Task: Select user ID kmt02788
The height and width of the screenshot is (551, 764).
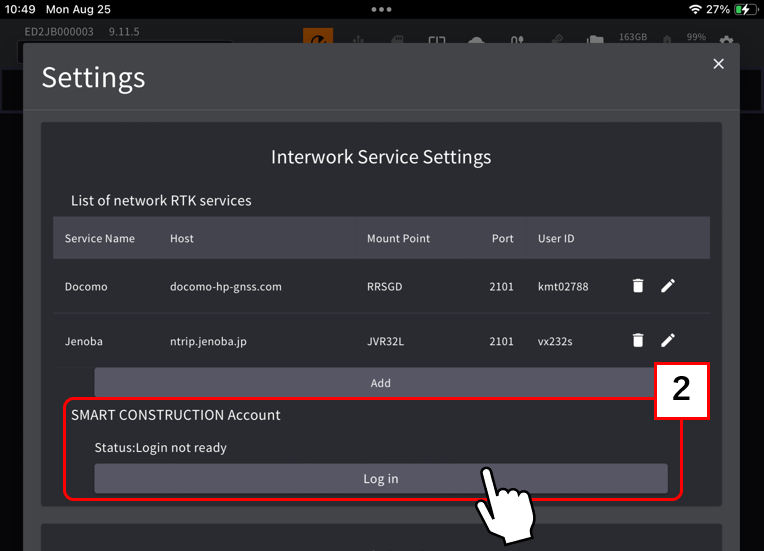Action: point(563,286)
